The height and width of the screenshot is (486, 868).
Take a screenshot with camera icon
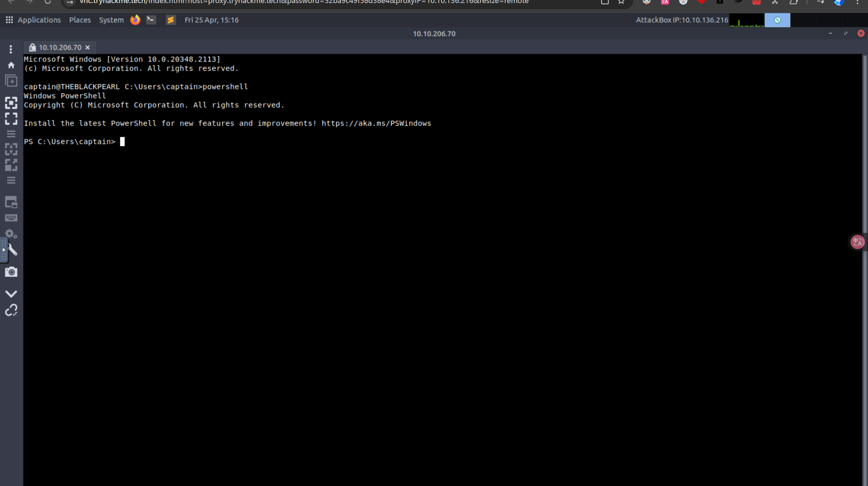[x=11, y=272]
